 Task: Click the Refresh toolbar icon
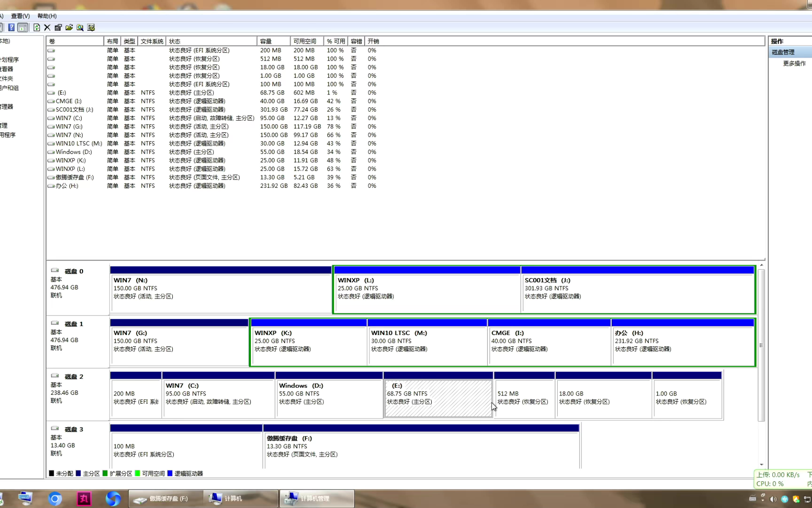[x=37, y=28]
